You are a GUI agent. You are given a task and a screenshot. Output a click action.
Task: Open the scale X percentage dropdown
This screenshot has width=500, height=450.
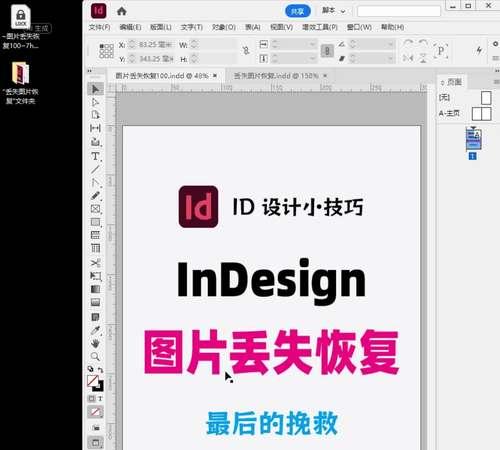[312, 44]
